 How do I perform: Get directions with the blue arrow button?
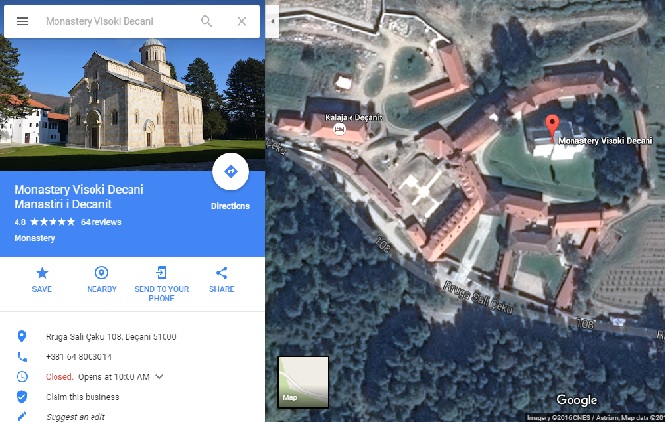[230, 172]
